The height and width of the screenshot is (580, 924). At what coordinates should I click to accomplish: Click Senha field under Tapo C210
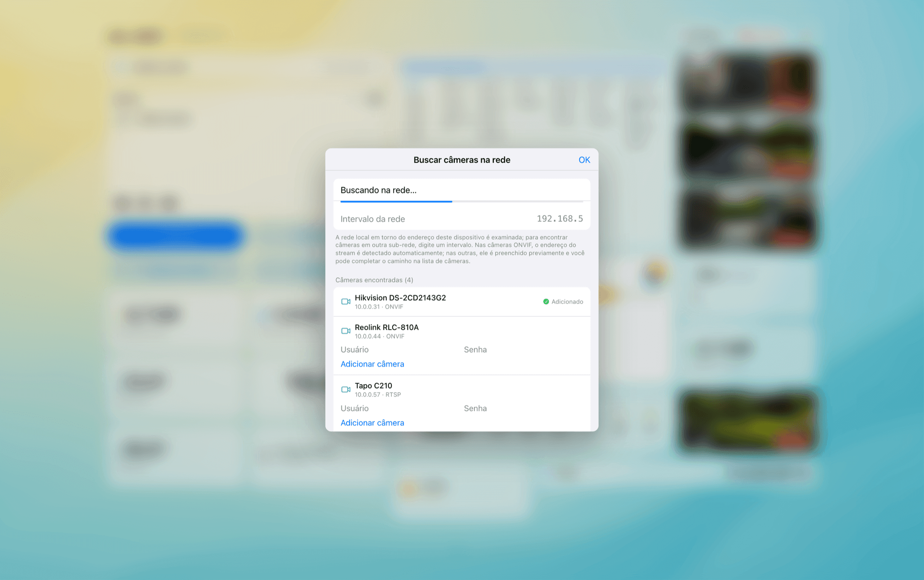[x=523, y=408]
